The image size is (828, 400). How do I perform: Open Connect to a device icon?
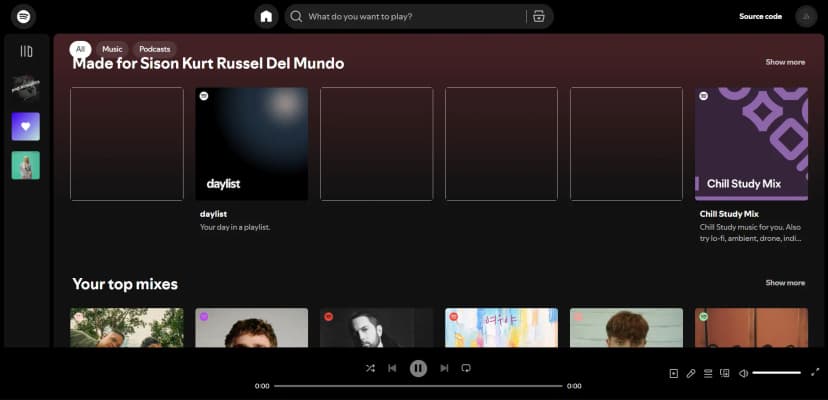(725, 374)
